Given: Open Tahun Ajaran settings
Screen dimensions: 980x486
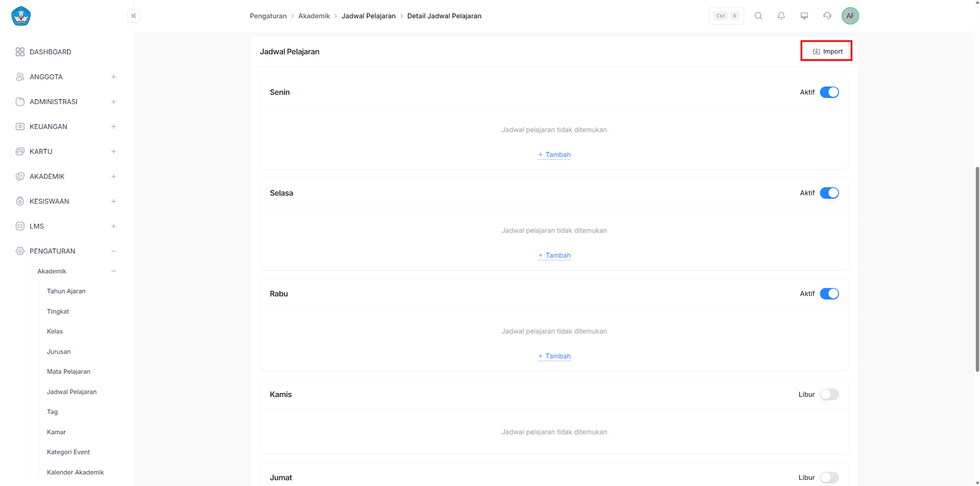Looking at the screenshot, I should [66, 291].
